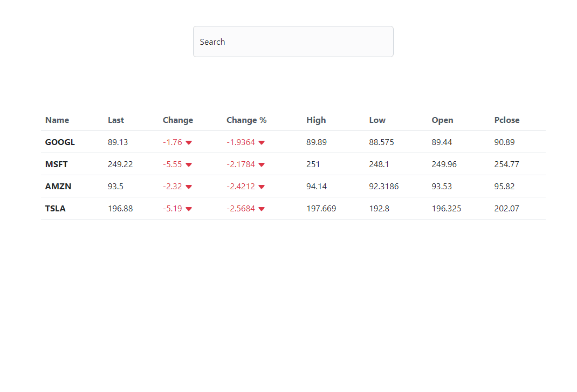Click MSFT low value 248.1
This screenshot has width=577, height=392.
379,164
